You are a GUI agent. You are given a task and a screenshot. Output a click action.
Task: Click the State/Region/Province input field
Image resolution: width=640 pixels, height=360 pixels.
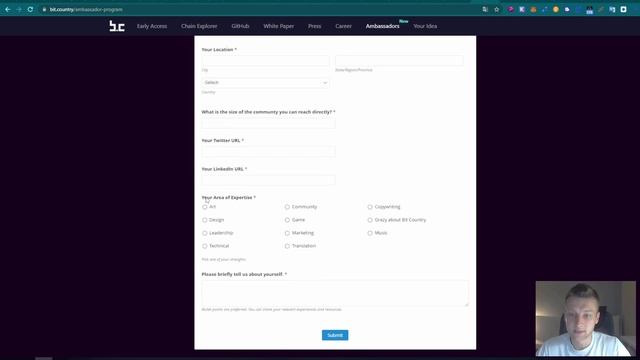pyautogui.click(x=399, y=60)
